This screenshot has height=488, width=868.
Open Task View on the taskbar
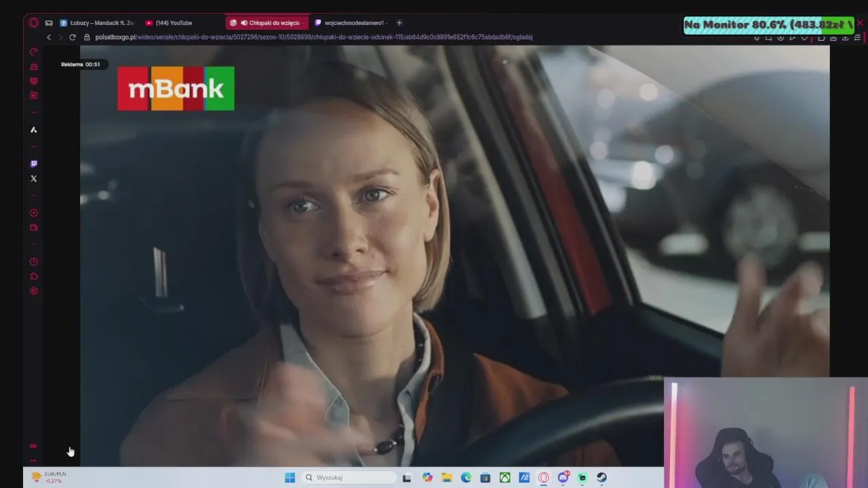(x=407, y=478)
